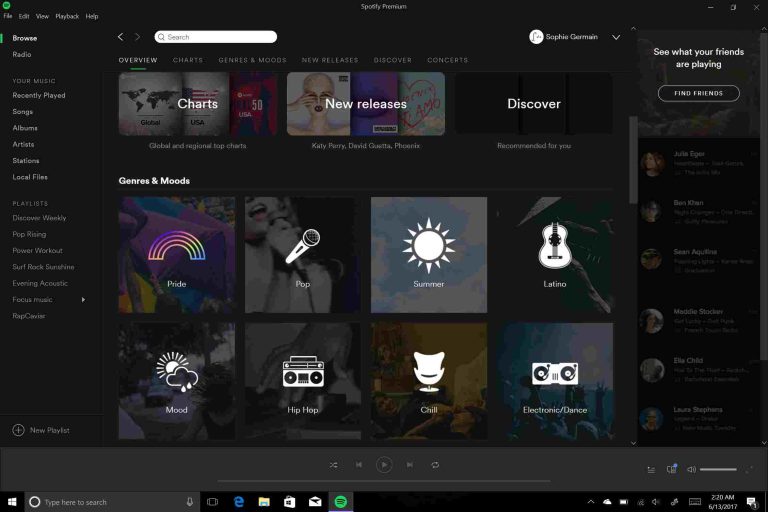The image size is (768, 512).
Task: Toggle shuffle playback
Action: pos(334,465)
